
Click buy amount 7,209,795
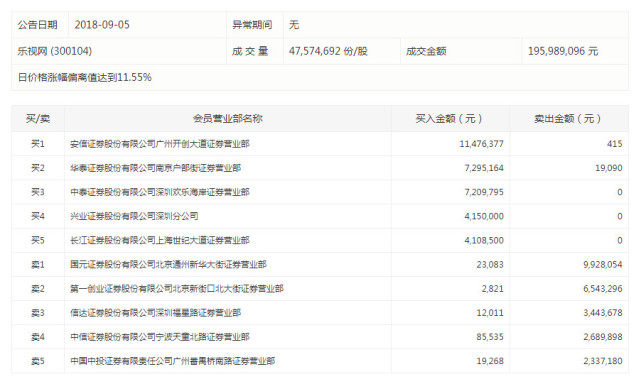[x=484, y=192]
